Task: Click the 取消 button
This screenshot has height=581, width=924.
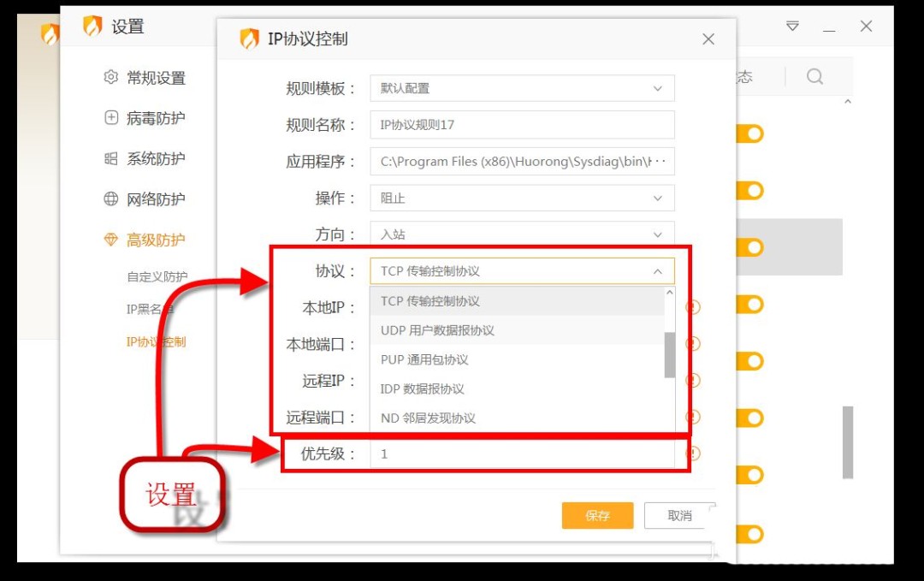Action: tap(678, 515)
